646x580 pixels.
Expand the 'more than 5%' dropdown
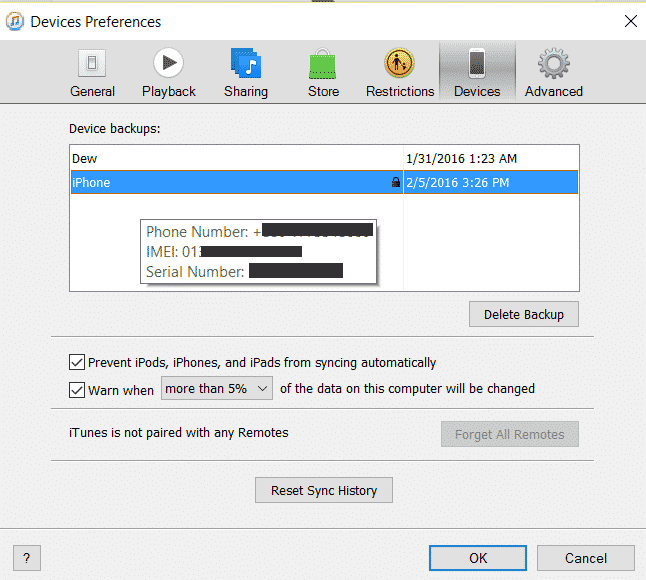(x=217, y=389)
